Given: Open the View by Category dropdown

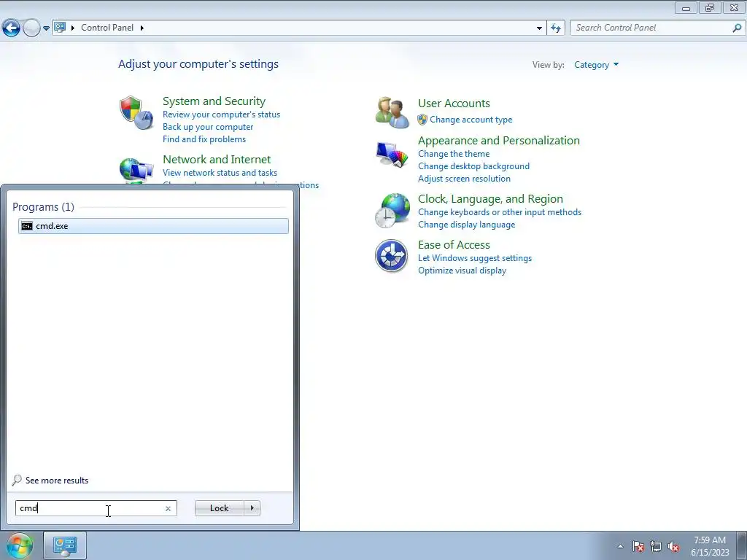Looking at the screenshot, I should [x=596, y=65].
